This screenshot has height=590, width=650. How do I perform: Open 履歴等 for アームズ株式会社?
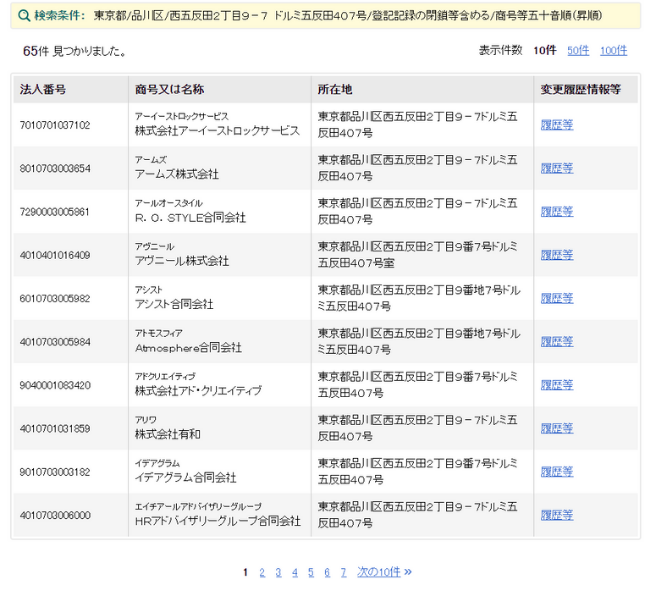[556, 168]
